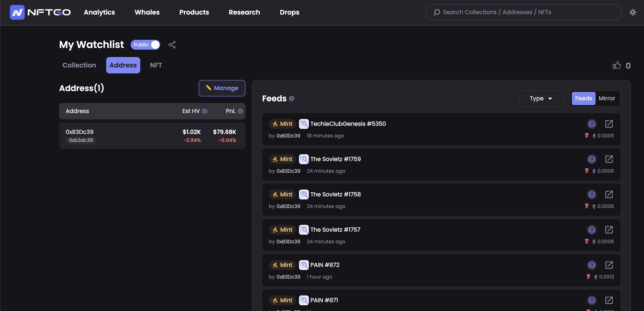Open external link for TechieClubGenesis #5350
Viewport: 644px width, 311px height.
point(609,124)
